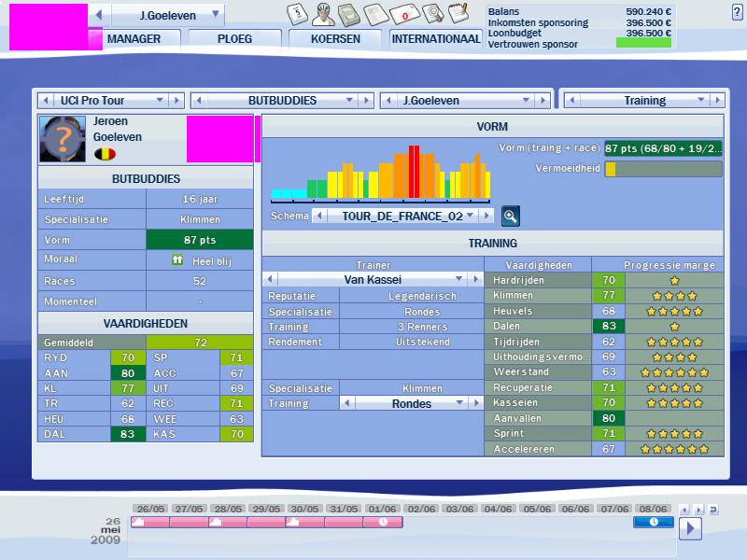Open the calendar icon in top toolbar
Image resolution: width=747 pixels, height=560 pixels.
coord(296,14)
